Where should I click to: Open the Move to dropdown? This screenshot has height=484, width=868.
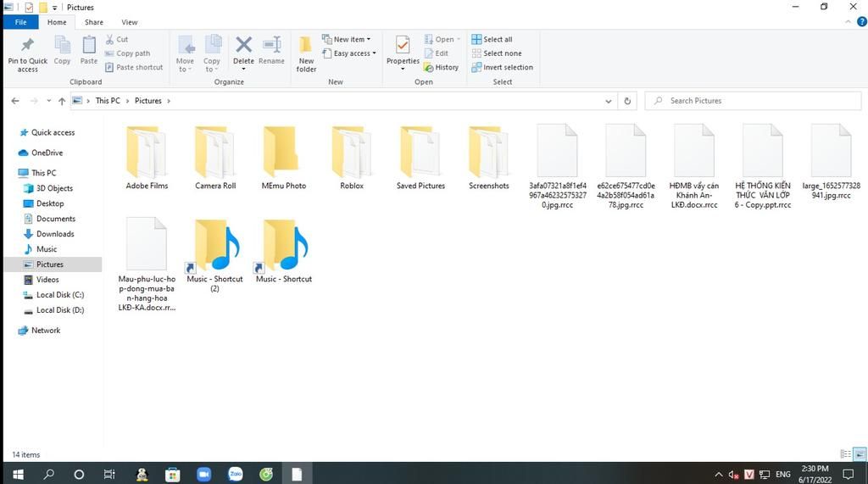click(x=185, y=54)
